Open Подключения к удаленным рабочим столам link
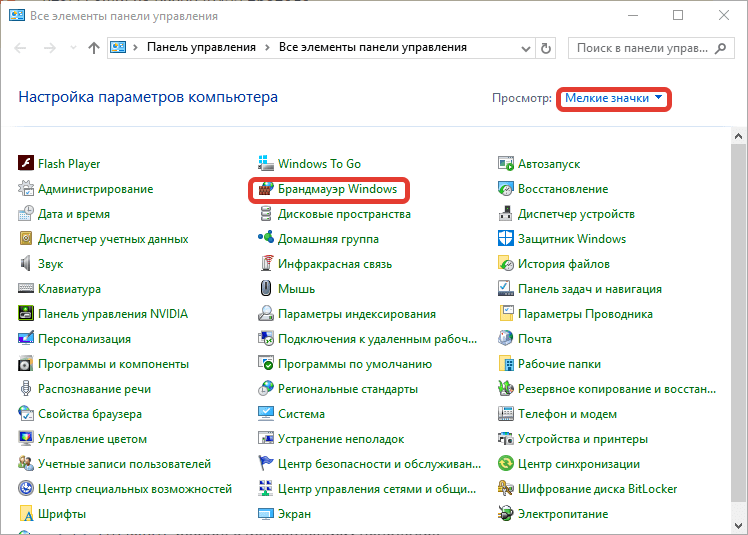748x535 pixels. 377,338
